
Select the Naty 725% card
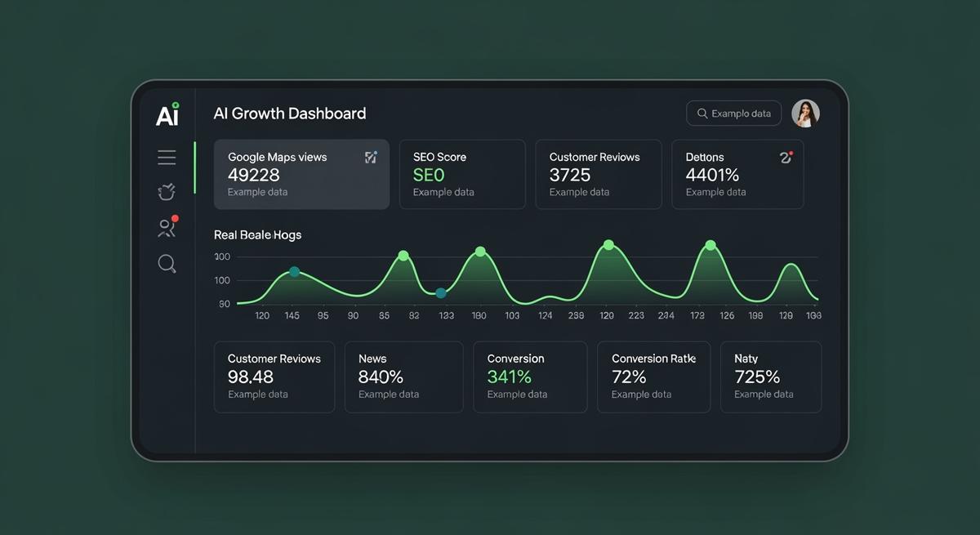[770, 377]
